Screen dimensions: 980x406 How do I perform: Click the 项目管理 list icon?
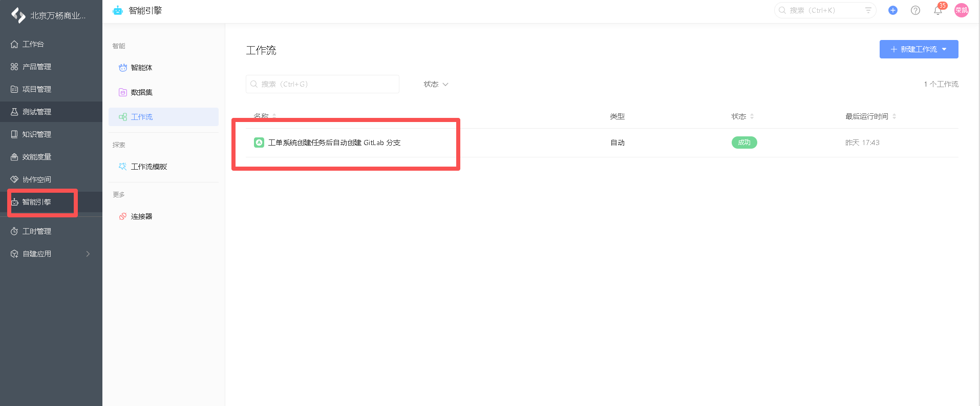14,89
